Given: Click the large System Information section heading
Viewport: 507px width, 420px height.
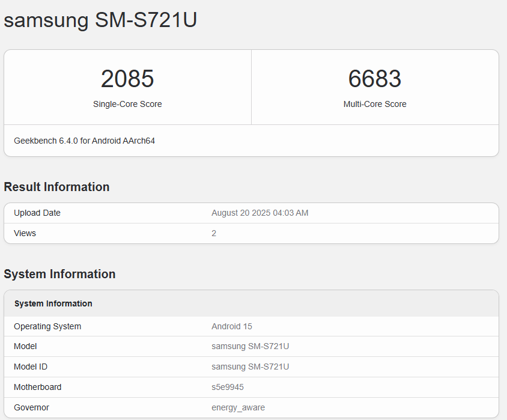Looking at the screenshot, I should click(59, 274).
